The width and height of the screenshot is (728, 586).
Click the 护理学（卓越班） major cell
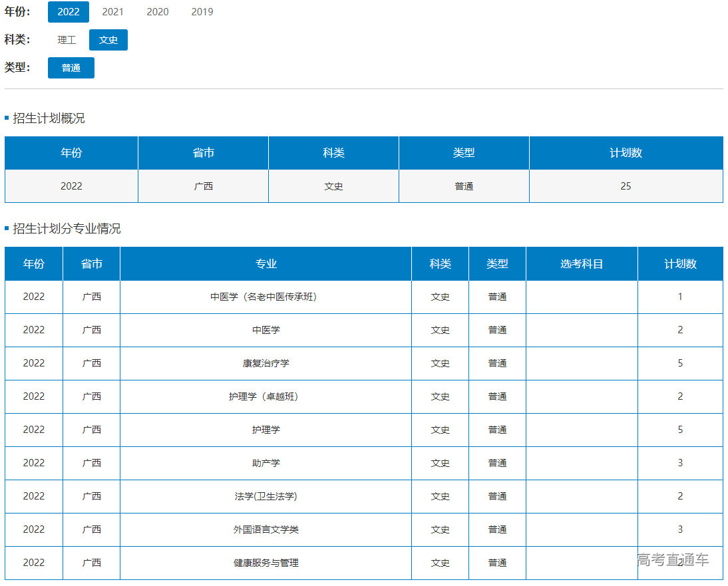coord(264,396)
